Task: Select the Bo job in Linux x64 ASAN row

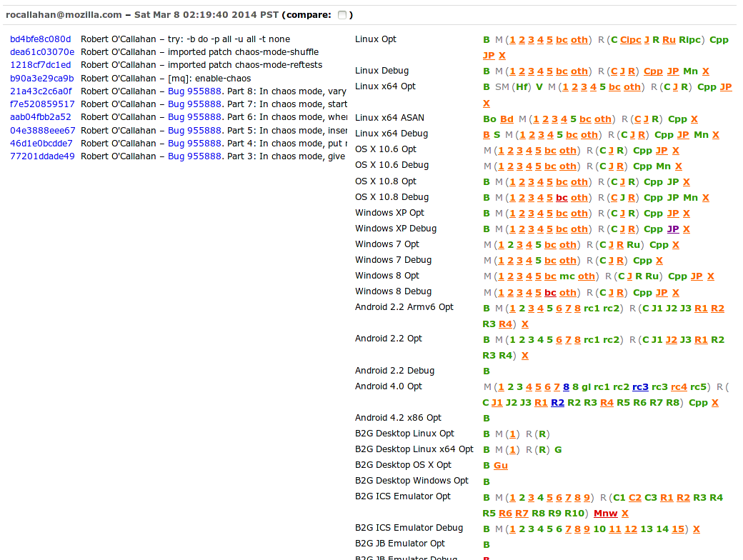Action: 489,119
